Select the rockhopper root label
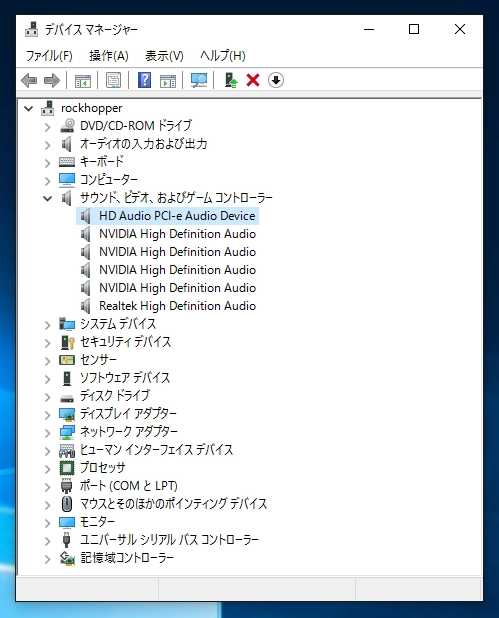Screen dimensions: 499x618 pyautogui.click(x=91, y=108)
